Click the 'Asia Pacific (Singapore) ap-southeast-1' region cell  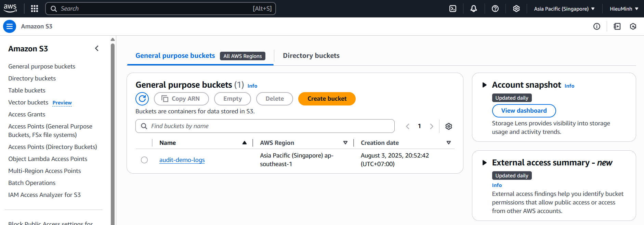[x=297, y=160]
